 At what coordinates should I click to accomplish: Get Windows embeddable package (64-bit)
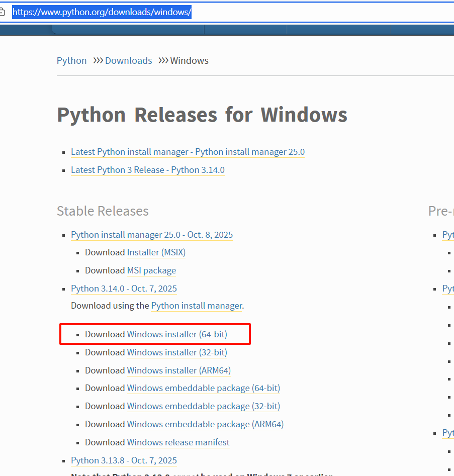[x=203, y=388]
